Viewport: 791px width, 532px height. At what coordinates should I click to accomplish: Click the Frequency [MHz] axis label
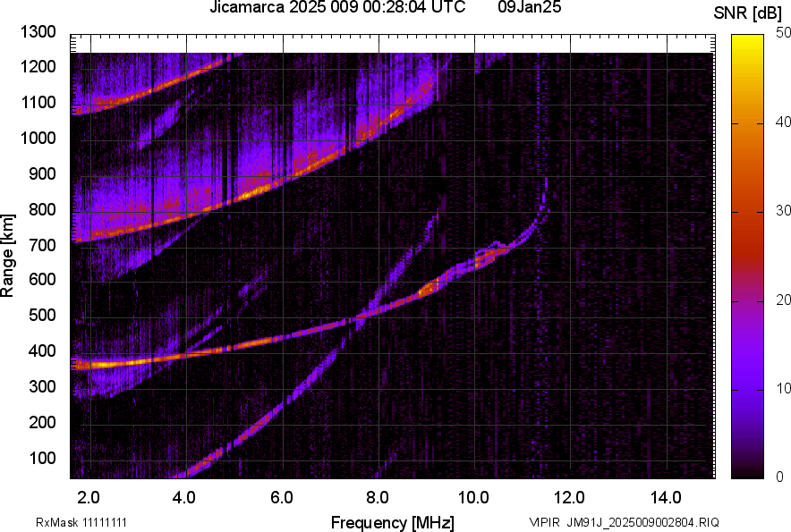392,522
